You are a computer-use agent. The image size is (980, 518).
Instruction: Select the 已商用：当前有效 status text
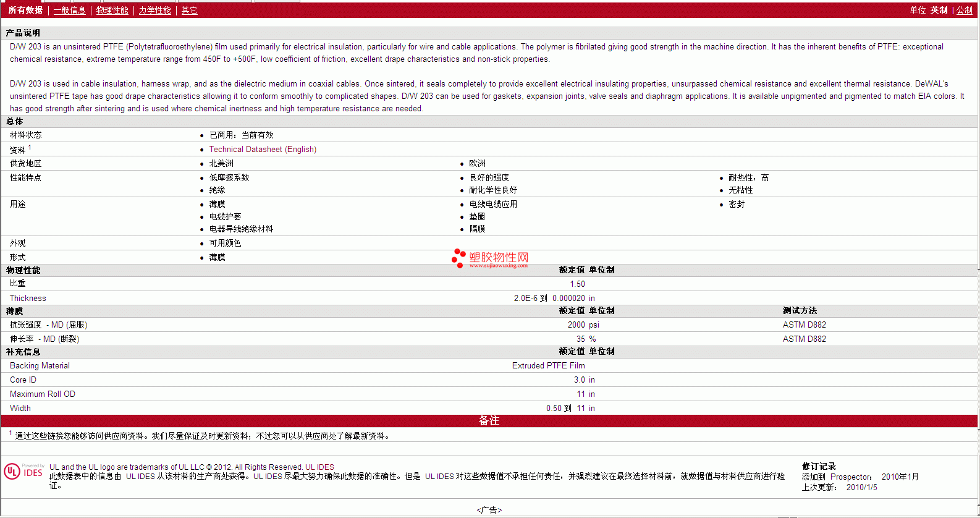click(x=241, y=135)
